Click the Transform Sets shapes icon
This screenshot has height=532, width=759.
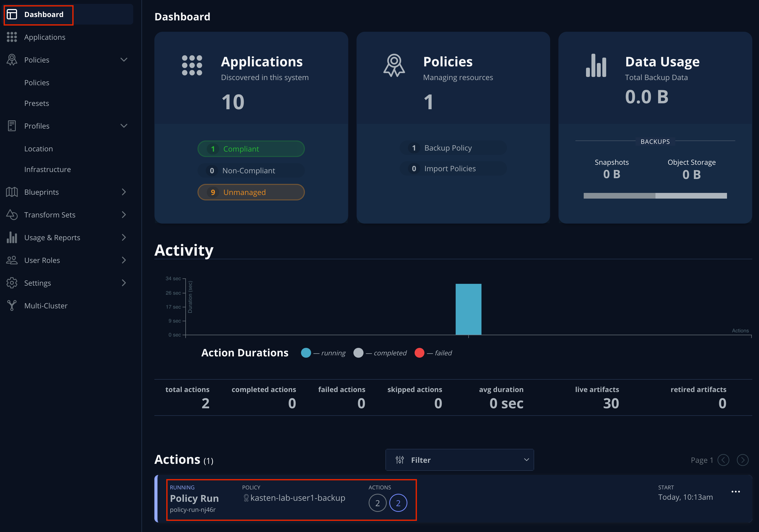[x=12, y=215]
